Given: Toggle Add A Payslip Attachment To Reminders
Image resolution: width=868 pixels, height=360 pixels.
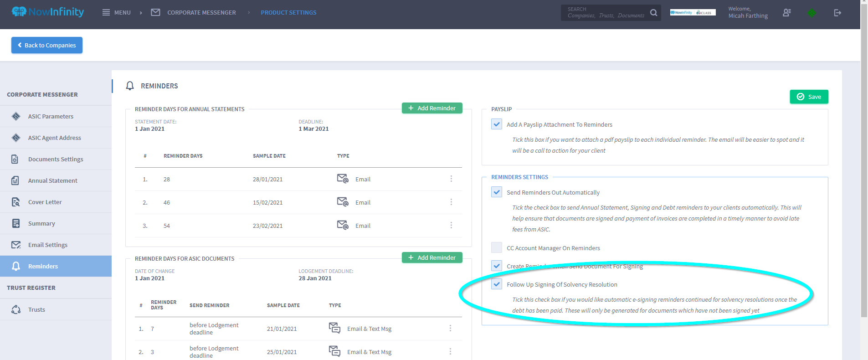Looking at the screenshot, I should point(497,124).
